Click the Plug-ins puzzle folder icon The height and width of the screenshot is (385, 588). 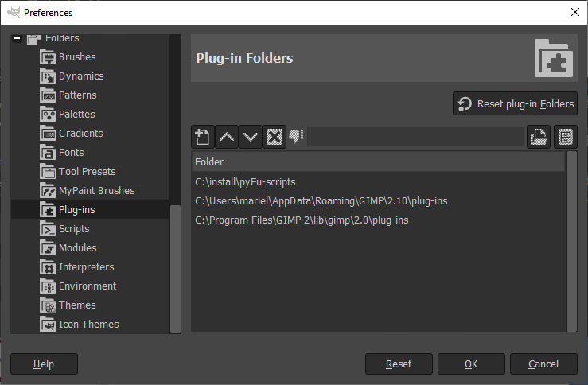click(48, 210)
